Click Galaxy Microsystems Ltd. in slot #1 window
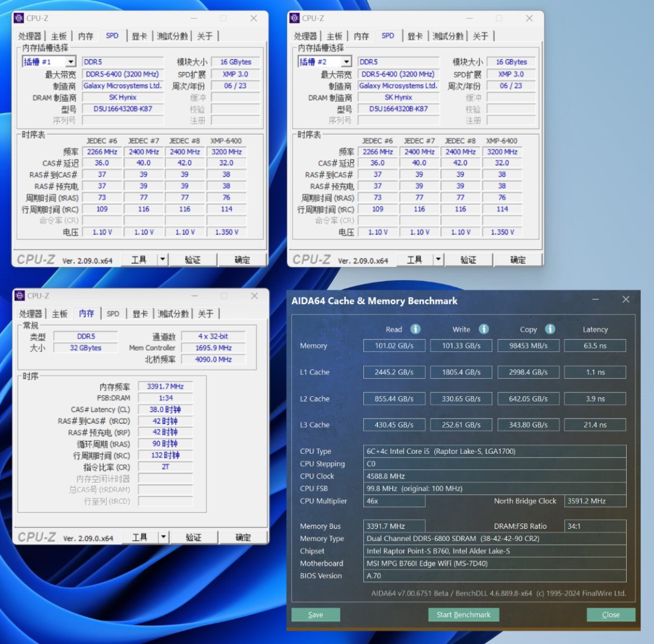The image size is (654, 644). (x=122, y=85)
